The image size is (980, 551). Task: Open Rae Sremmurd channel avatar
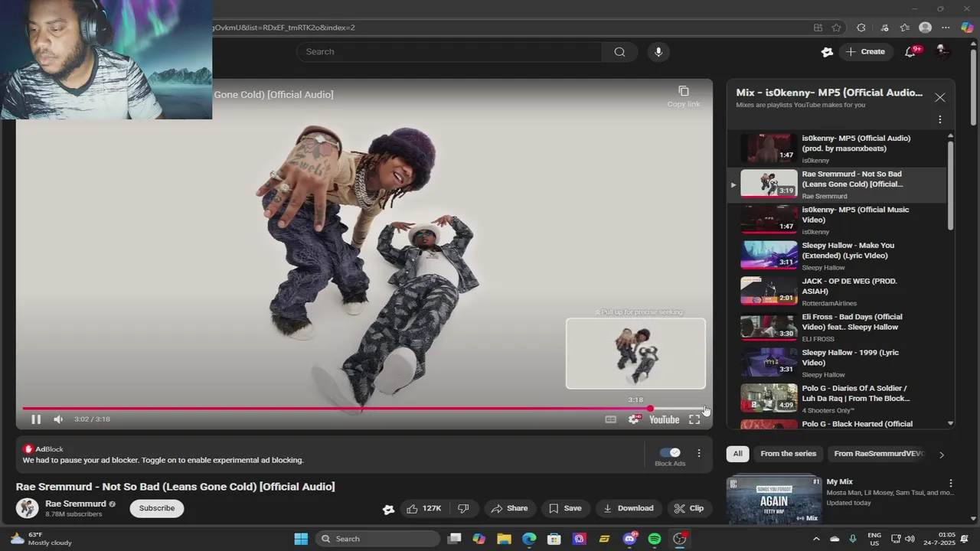point(28,508)
